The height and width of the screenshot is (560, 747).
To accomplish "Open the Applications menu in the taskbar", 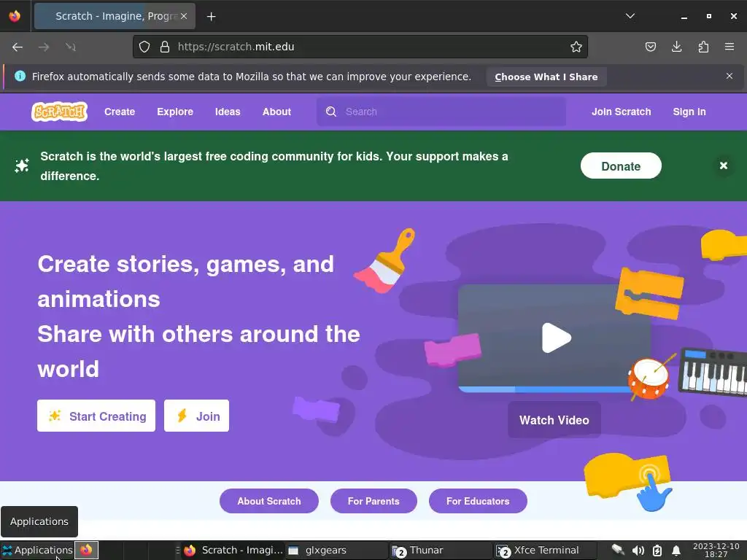I will pos(37,550).
